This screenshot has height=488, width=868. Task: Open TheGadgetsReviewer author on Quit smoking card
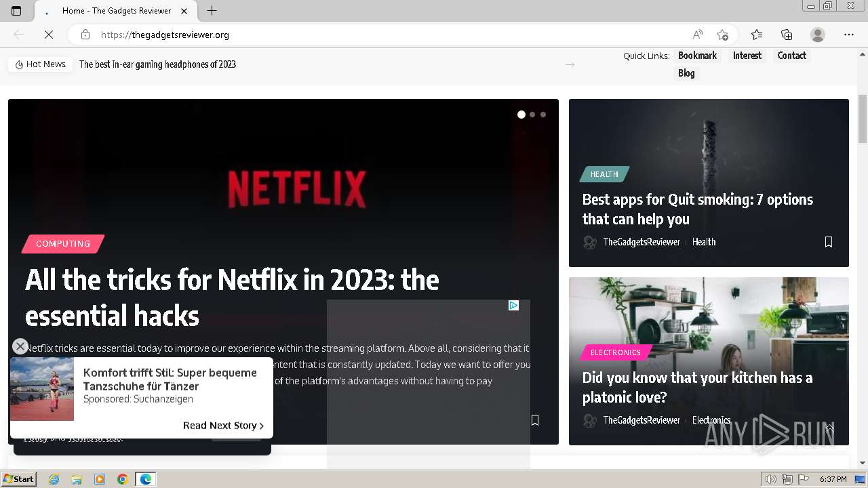coord(642,242)
